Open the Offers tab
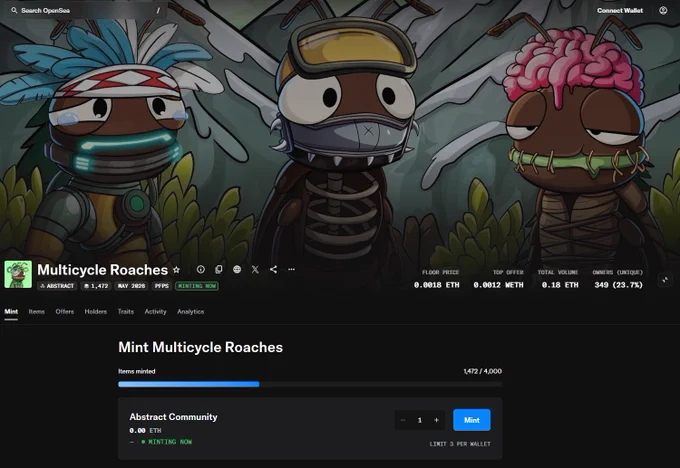 [65, 311]
